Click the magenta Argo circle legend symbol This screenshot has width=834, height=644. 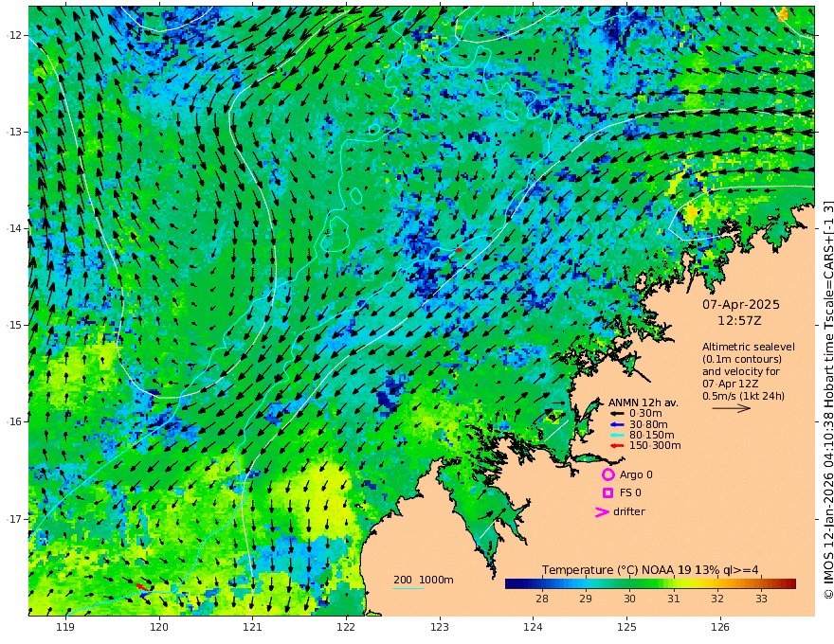(x=607, y=474)
